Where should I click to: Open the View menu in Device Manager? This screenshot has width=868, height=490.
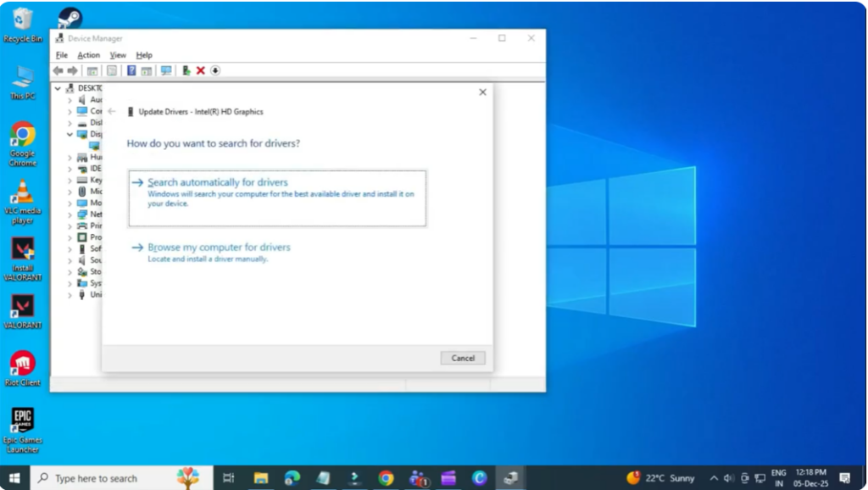[x=117, y=54]
